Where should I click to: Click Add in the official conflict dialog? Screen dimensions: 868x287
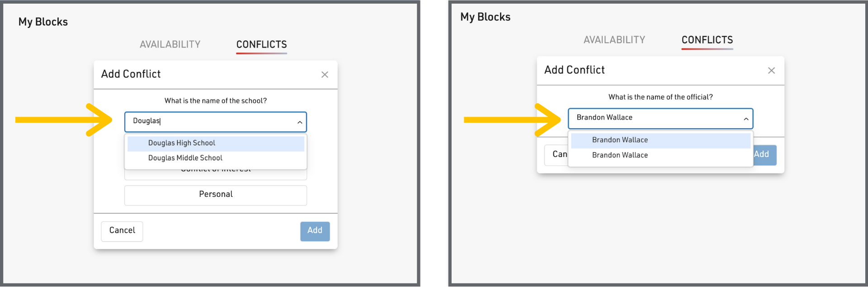pos(765,155)
